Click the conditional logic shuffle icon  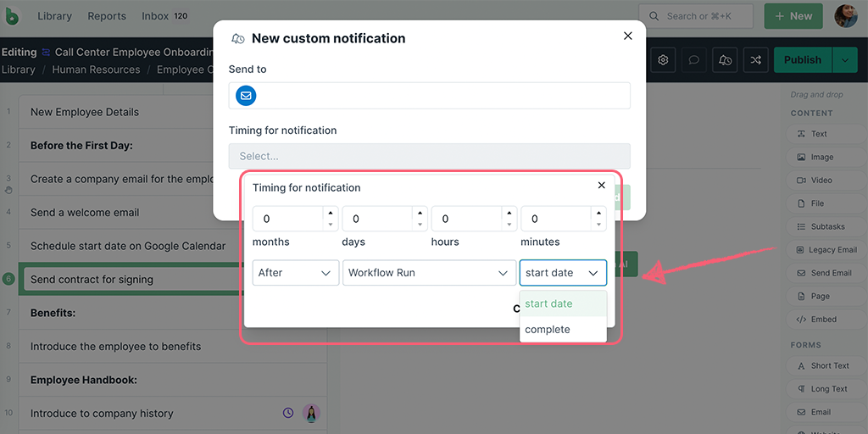[x=756, y=60]
